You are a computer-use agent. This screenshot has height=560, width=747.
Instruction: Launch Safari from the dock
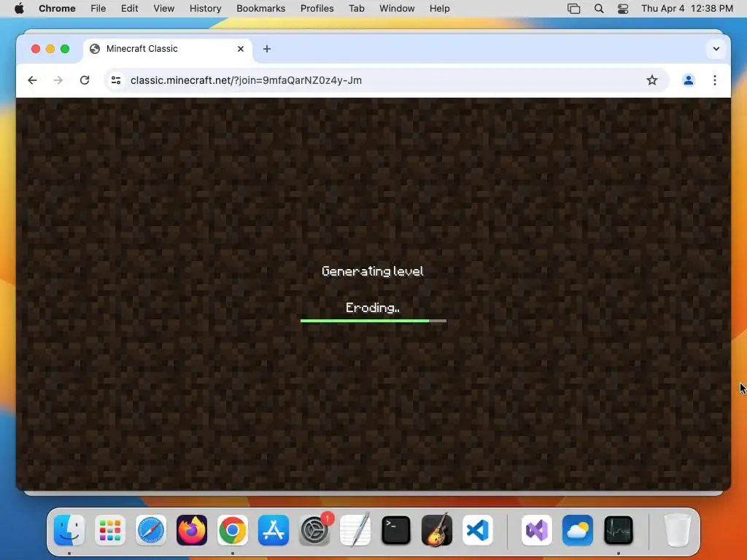[151, 530]
